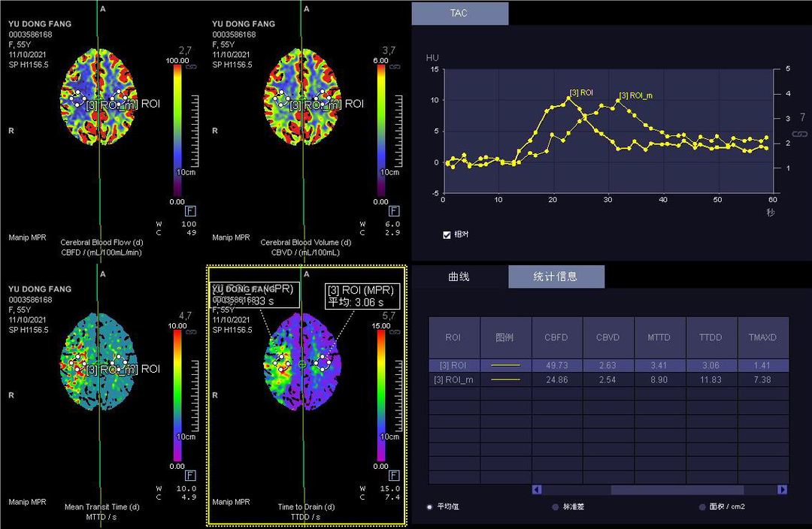Toggle chain link icon beside MTT color scale
The image size is (812, 529).
click(x=191, y=332)
